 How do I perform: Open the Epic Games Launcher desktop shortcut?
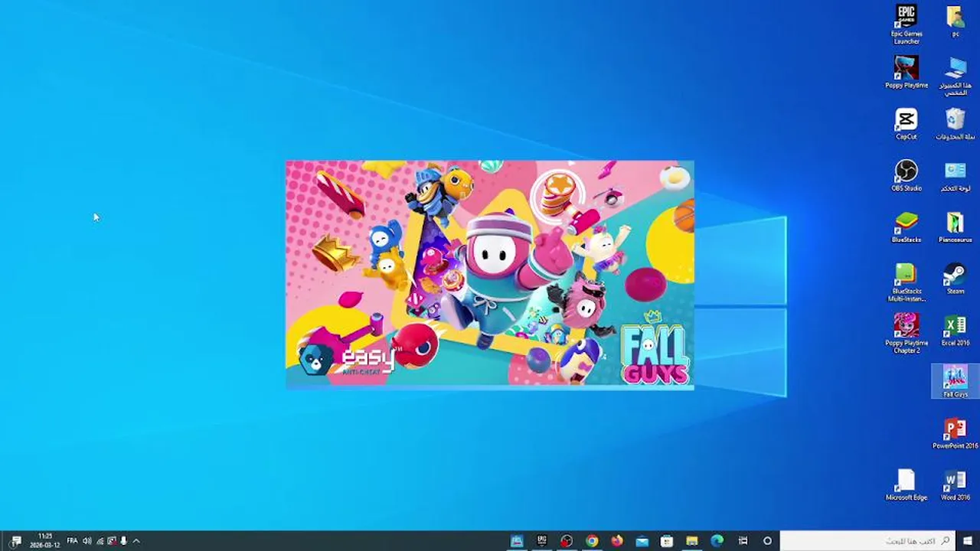click(x=906, y=24)
